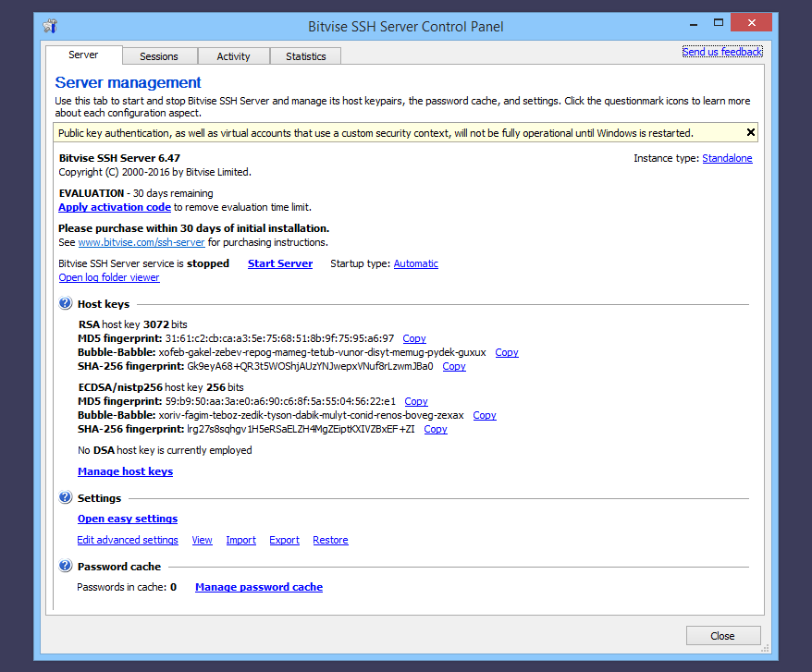
Task: Copy the ECDSA SHA-256 fingerprint
Action: click(x=436, y=429)
